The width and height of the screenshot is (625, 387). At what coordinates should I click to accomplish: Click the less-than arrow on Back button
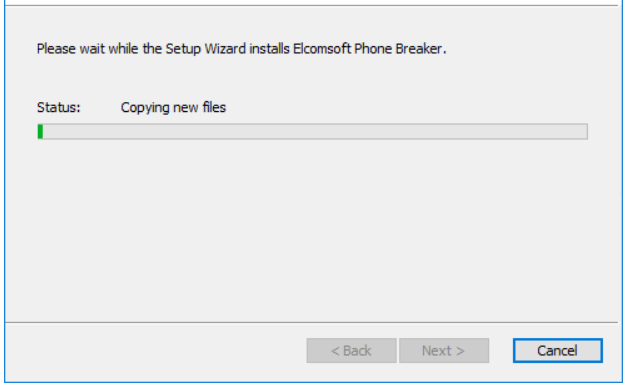[335, 351]
